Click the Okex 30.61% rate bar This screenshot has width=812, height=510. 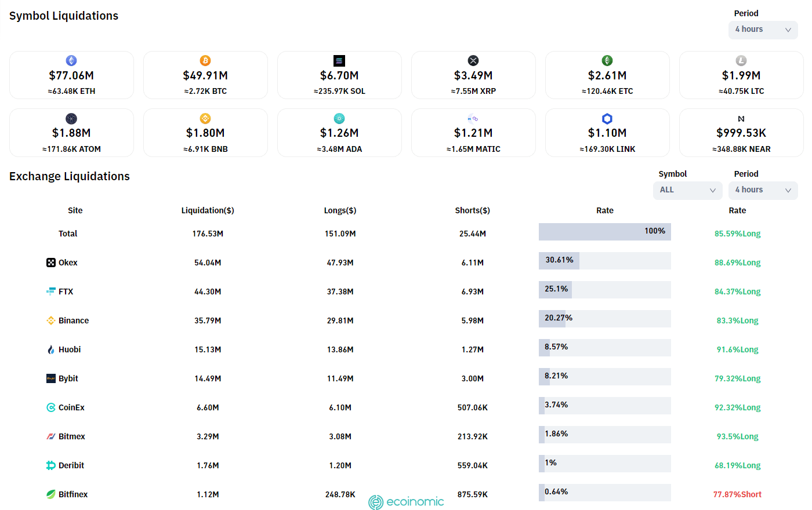point(605,261)
